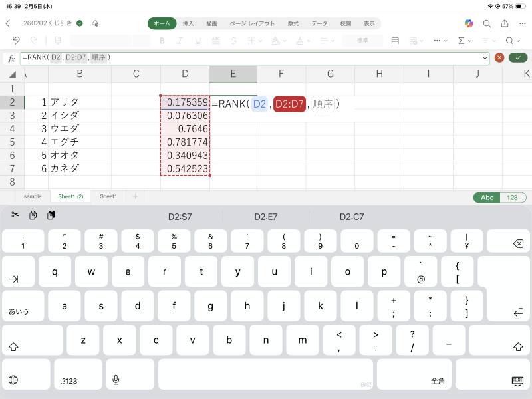Switch keyboard to Abc mode
Image resolution: width=532 pixels, height=399 pixels.
point(487,198)
